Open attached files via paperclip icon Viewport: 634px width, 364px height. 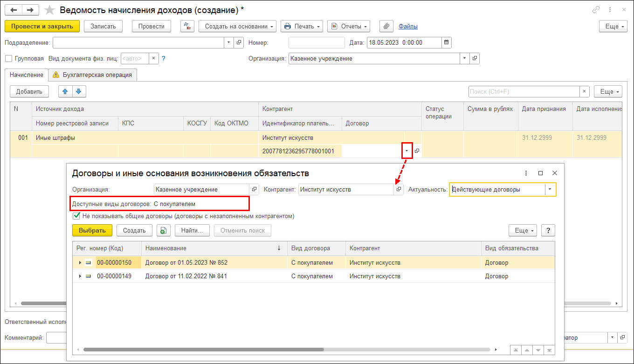pyautogui.click(x=386, y=26)
